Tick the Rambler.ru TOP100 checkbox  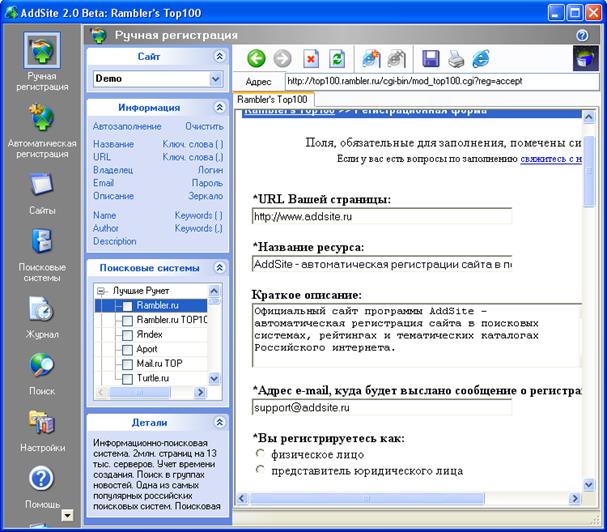click(x=127, y=321)
